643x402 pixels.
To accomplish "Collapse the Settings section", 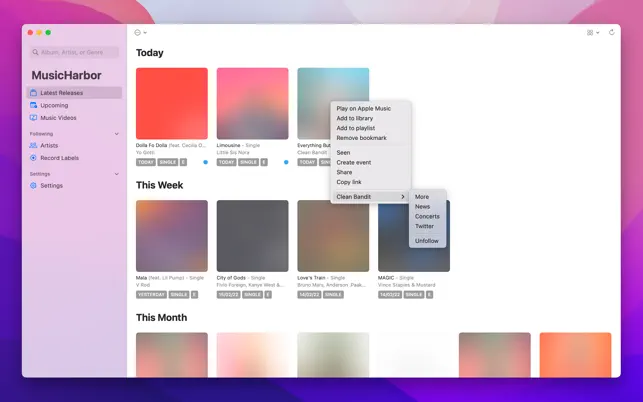I will (116, 174).
